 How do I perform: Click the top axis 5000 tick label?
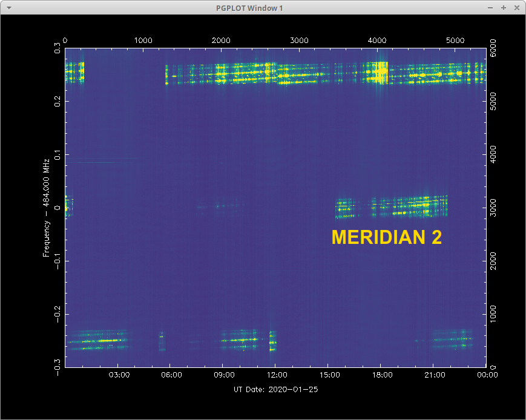pyautogui.click(x=455, y=41)
